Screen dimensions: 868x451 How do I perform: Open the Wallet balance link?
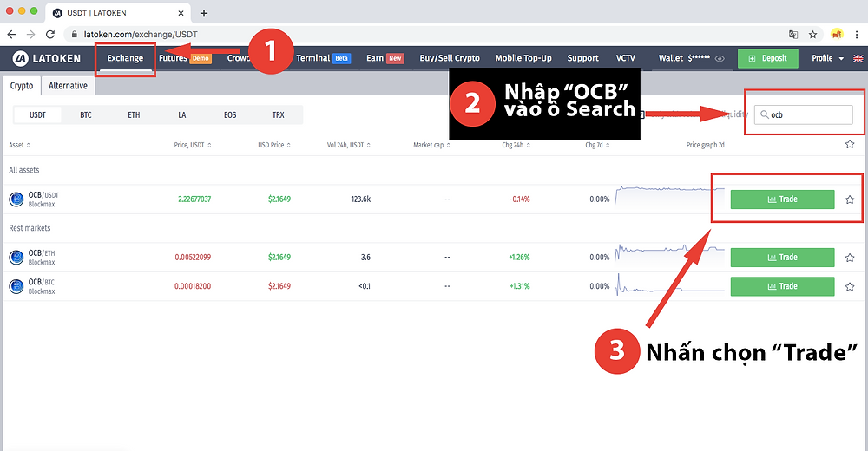684,58
